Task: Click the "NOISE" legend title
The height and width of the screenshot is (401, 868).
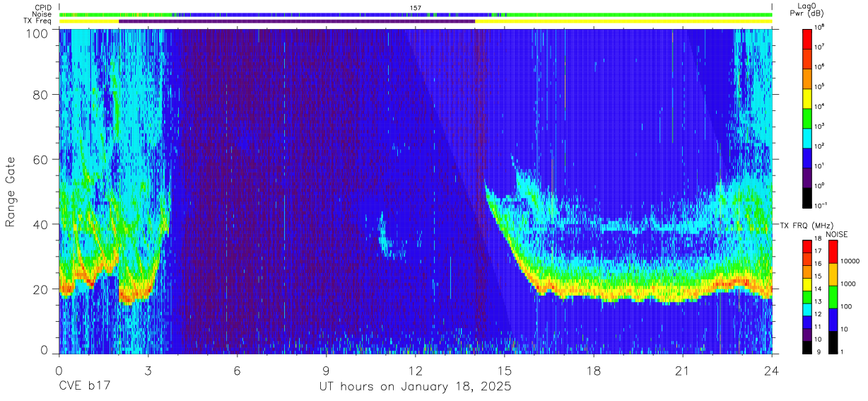Action: click(838, 234)
